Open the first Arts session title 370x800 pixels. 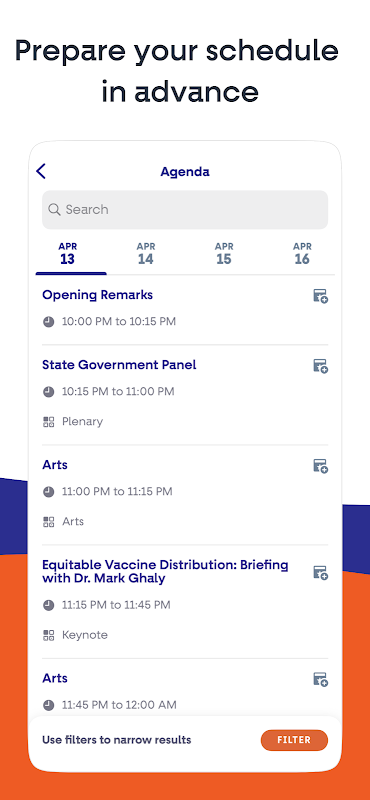55,465
